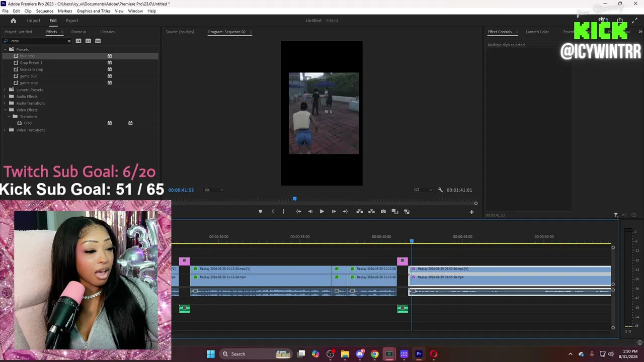Show hidden system tray icons
644x362 pixels.
(570, 354)
